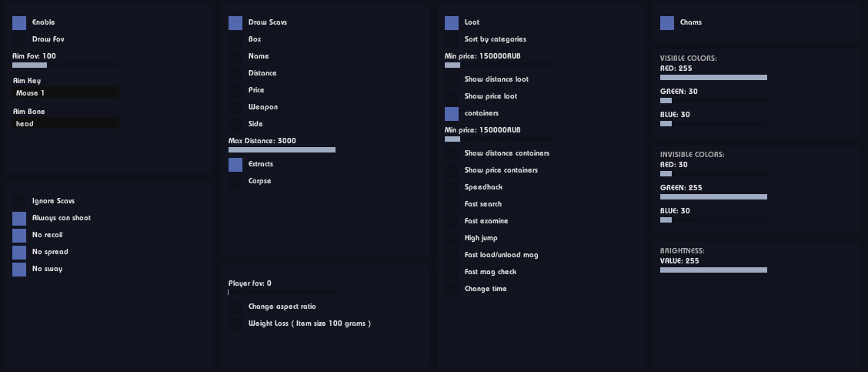Open the Aim Key dropdown showing Mouse 1
868x372 pixels.
click(65, 92)
